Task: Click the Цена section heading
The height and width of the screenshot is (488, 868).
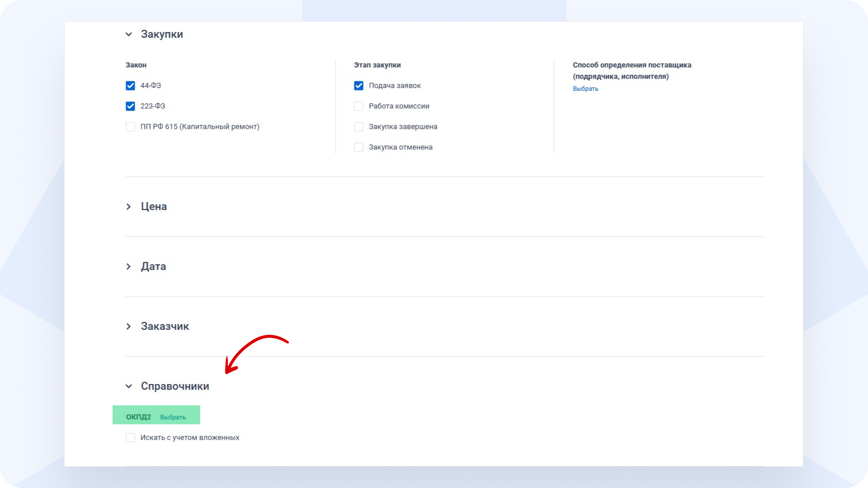Action: click(x=154, y=206)
